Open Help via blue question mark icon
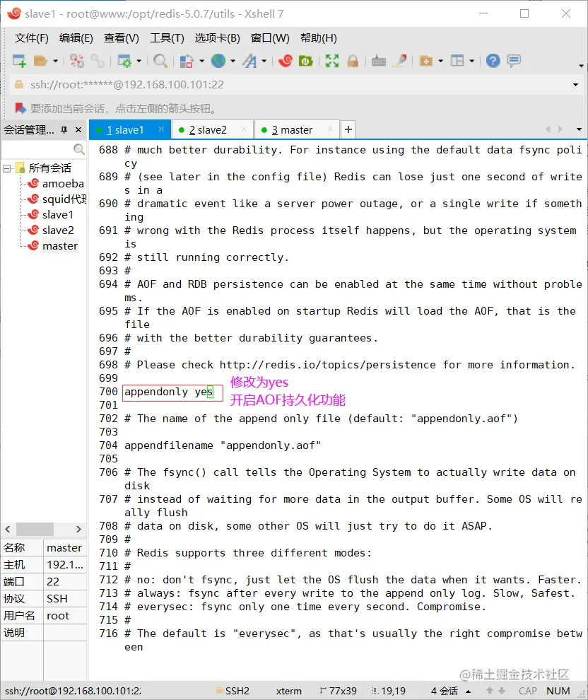The width and height of the screenshot is (588, 700). (x=493, y=61)
